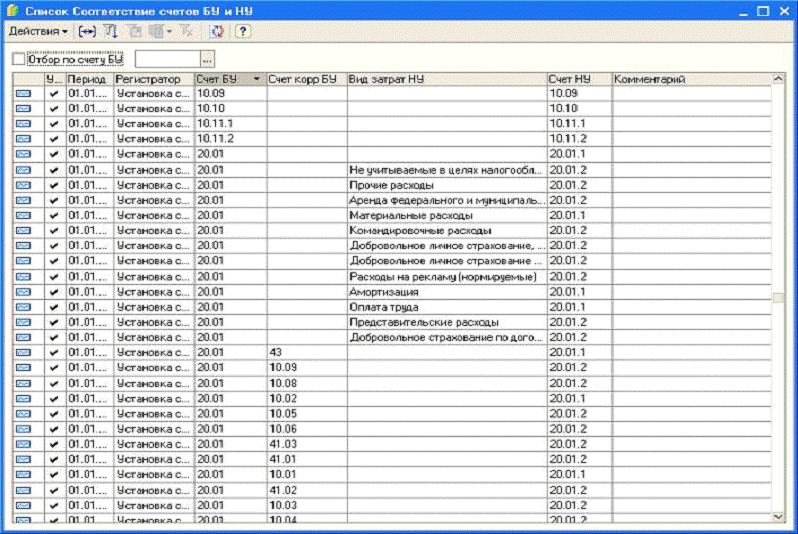The width and height of the screenshot is (798, 534).
Task: Sort by the Счет БУ column header
Action: [x=229, y=79]
